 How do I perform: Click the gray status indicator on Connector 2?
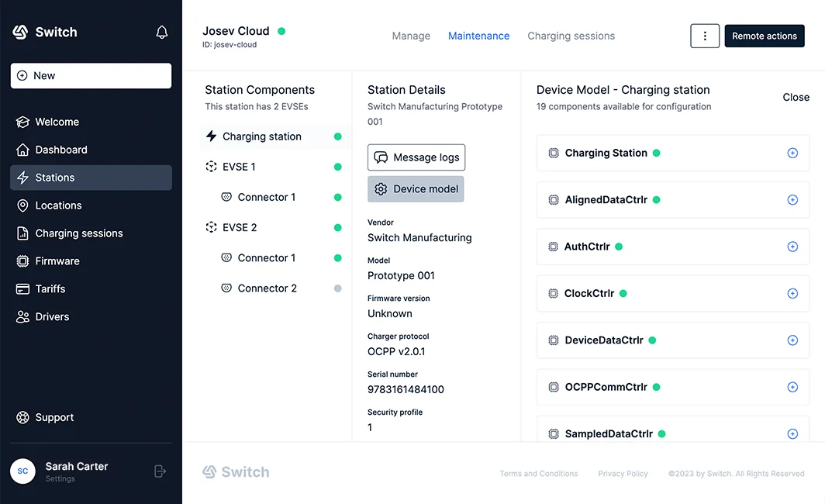(x=338, y=288)
